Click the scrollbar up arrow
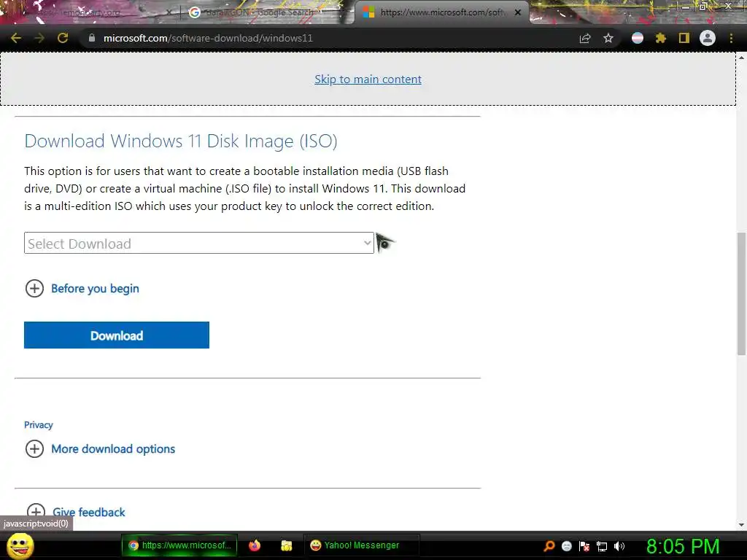747x560 pixels. click(741, 58)
